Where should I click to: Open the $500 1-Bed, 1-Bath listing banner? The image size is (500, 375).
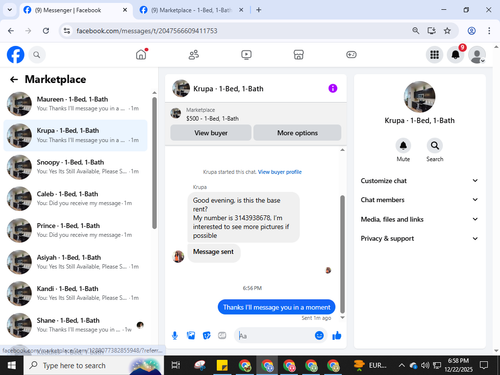click(x=256, y=114)
